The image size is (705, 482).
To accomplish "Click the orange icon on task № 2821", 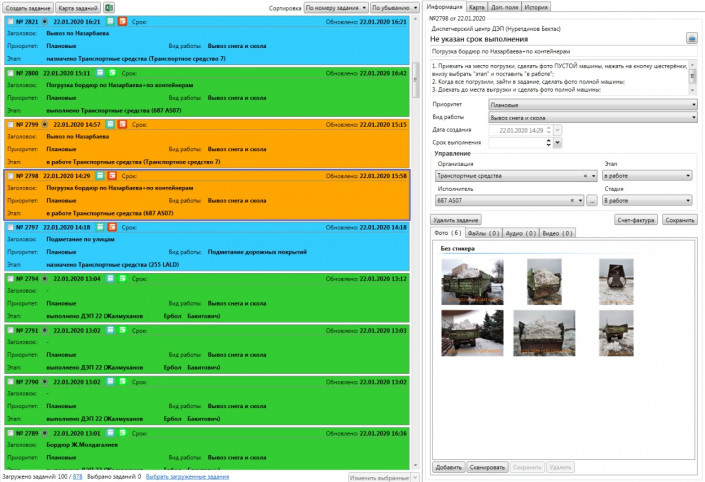I will tap(122, 21).
